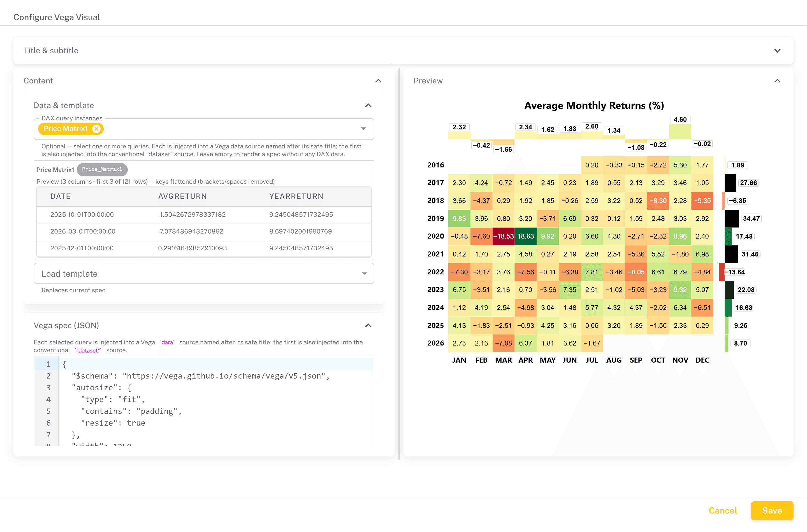Click the 27.66 yearly return label
This screenshot has height=532, width=807.
(x=748, y=183)
